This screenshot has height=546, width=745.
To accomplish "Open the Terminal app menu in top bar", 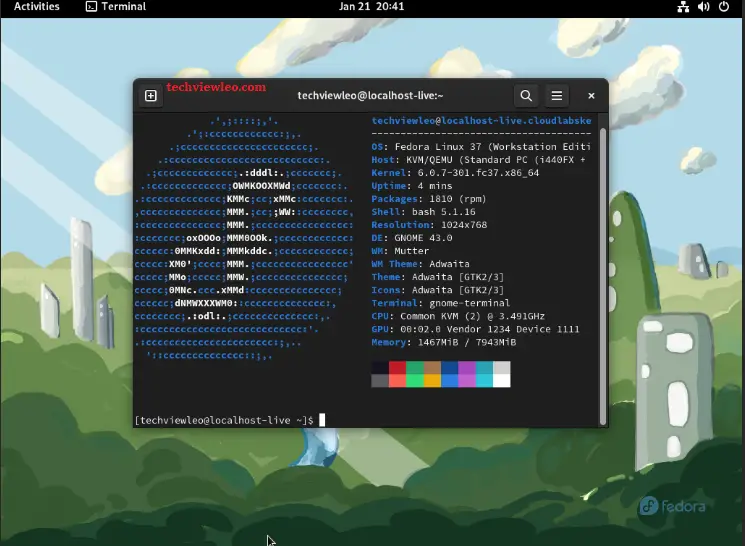I will click(x=116, y=7).
